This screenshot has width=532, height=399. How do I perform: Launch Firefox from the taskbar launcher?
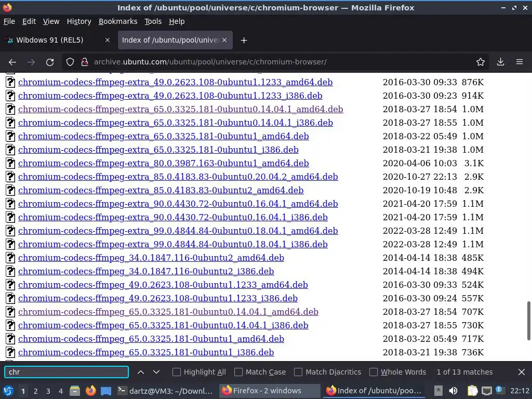click(x=90, y=391)
